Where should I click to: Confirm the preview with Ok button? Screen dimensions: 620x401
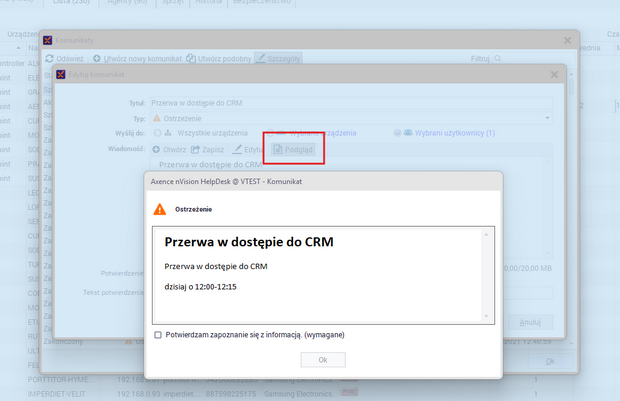(x=323, y=360)
